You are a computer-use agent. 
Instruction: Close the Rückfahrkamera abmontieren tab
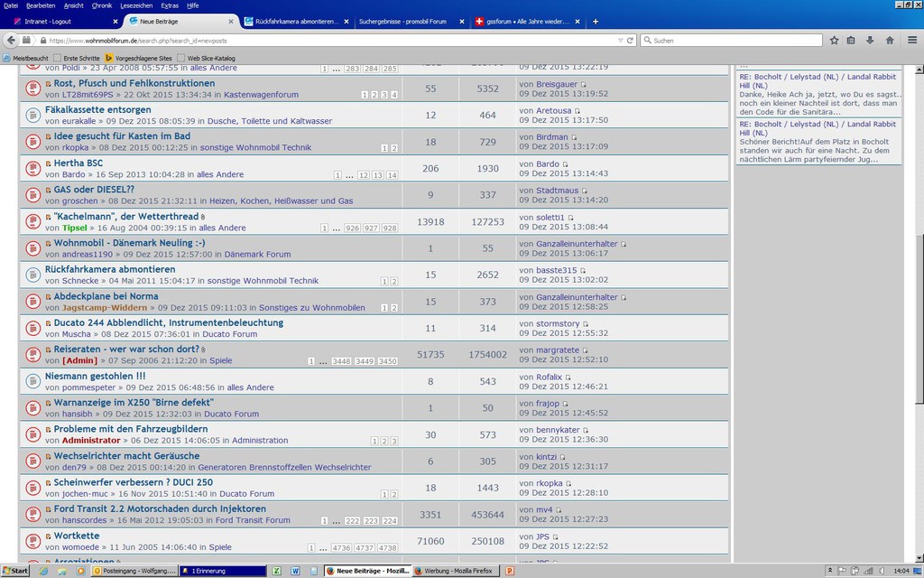click(346, 22)
